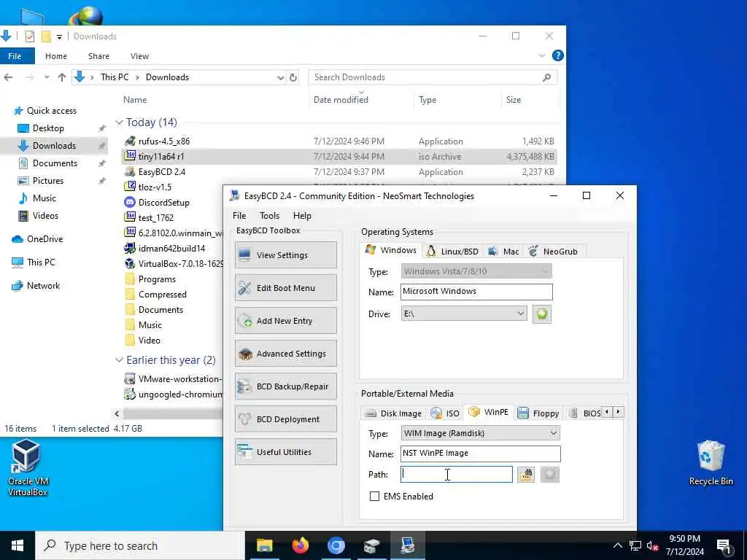Show hidden tray icons chevron
The image size is (747, 560).
click(x=617, y=545)
